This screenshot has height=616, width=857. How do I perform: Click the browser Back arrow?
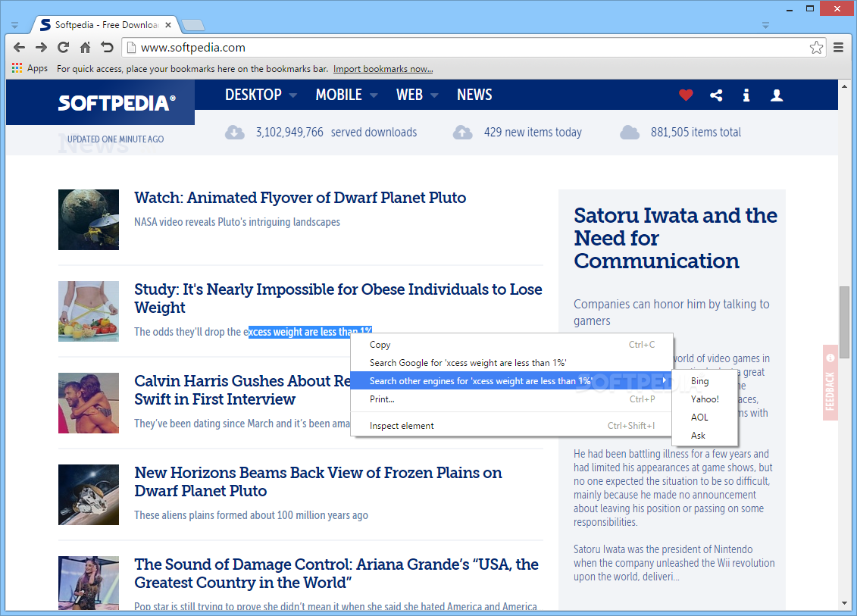click(19, 48)
